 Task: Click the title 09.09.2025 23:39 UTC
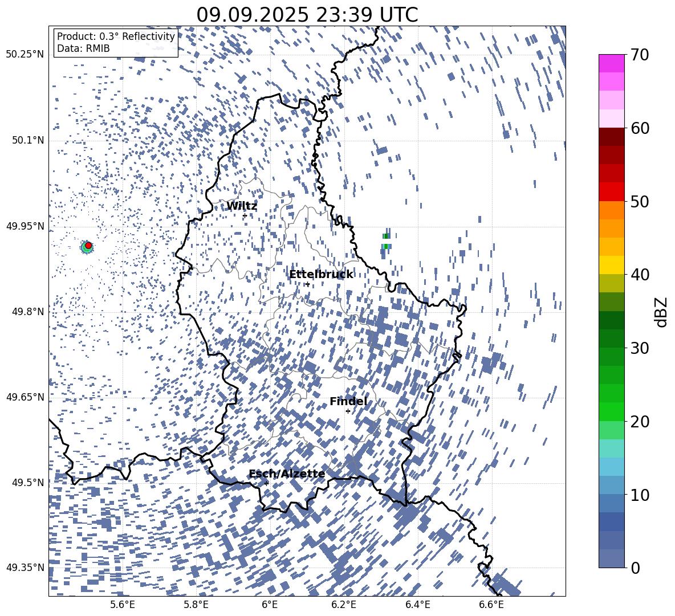coord(307,15)
